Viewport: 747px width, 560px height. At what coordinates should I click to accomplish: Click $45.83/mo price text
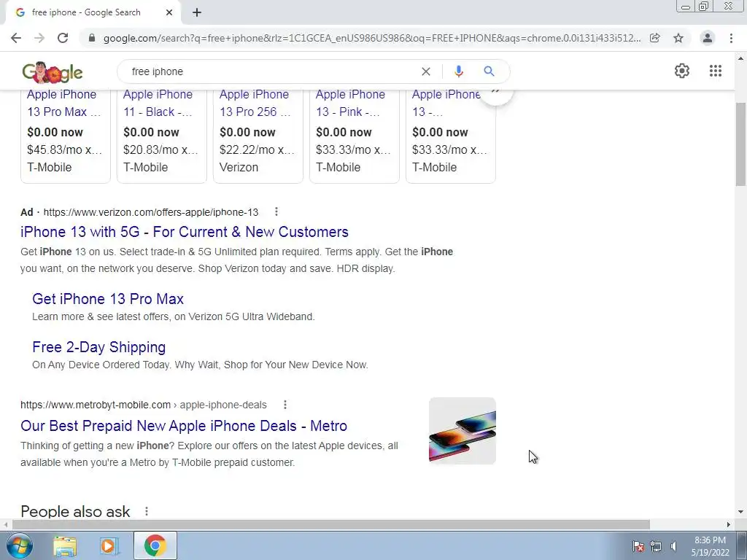click(64, 149)
